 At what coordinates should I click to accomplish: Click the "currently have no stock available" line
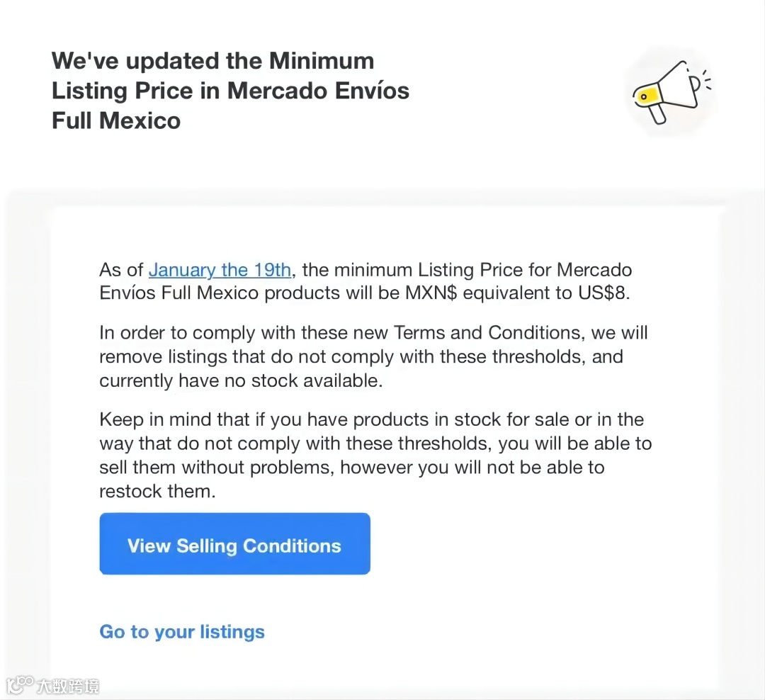point(241,380)
